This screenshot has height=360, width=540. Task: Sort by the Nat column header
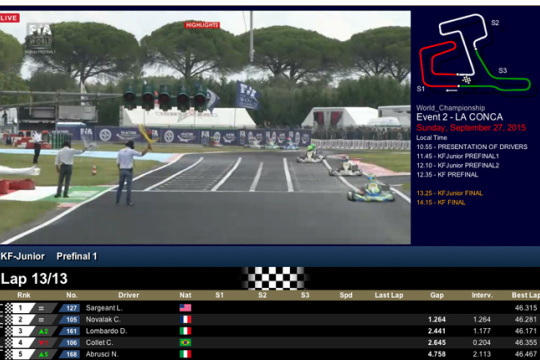pyautogui.click(x=185, y=295)
